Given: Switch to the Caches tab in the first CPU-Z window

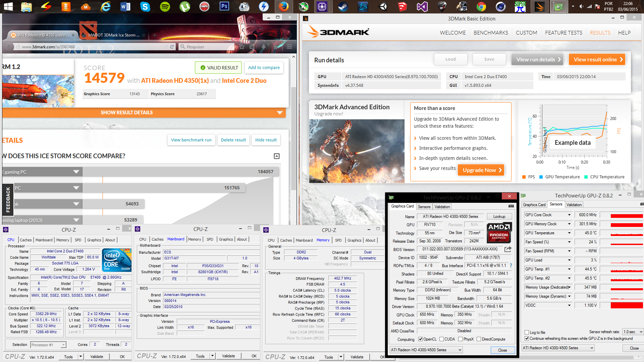Looking at the screenshot, I should [x=25, y=240].
